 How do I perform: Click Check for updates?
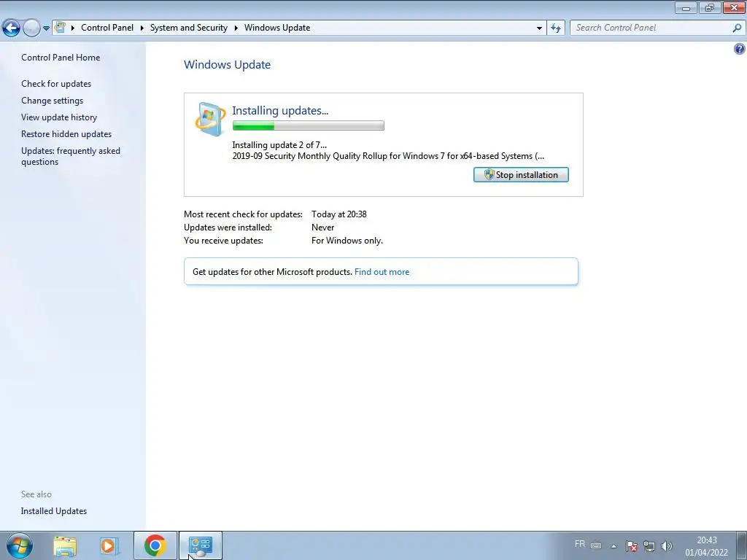pos(56,84)
